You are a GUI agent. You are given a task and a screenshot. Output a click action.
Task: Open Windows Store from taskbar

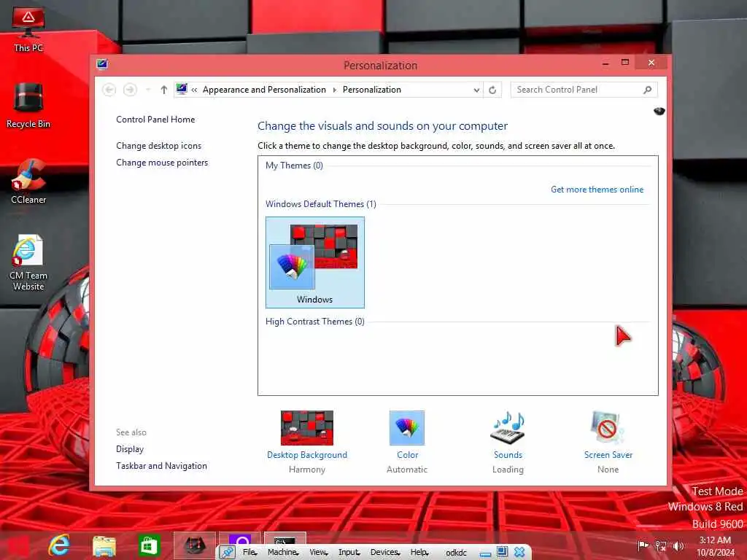click(149, 545)
